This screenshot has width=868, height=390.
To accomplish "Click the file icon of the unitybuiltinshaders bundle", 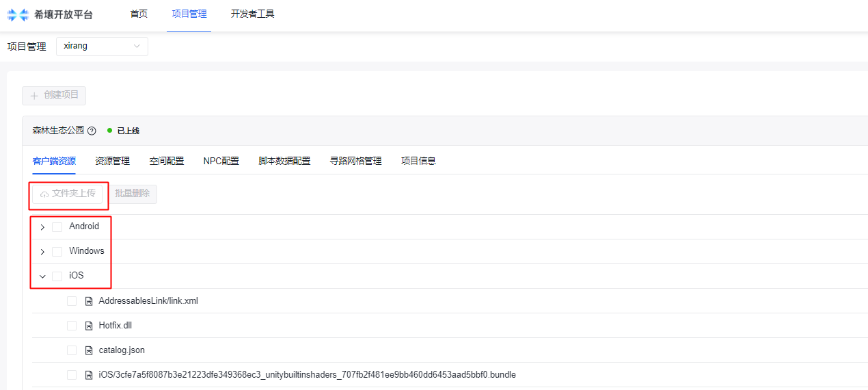I will point(89,375).
